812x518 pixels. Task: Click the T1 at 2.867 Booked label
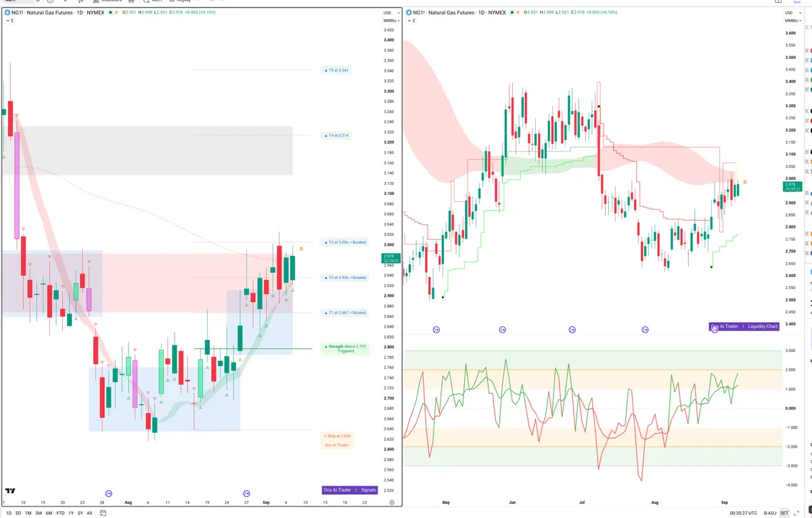(344, 313)
